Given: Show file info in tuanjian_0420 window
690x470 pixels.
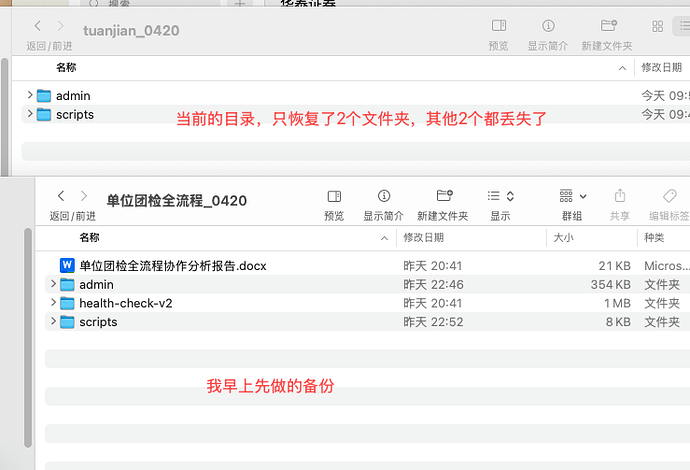Looking at the screenshot, I should 548,26.
